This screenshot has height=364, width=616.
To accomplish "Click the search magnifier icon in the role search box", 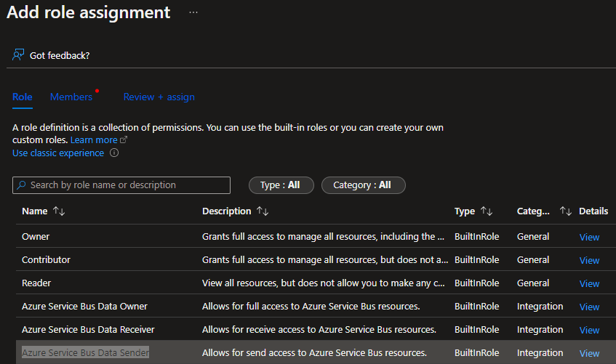I will [21, 185].
